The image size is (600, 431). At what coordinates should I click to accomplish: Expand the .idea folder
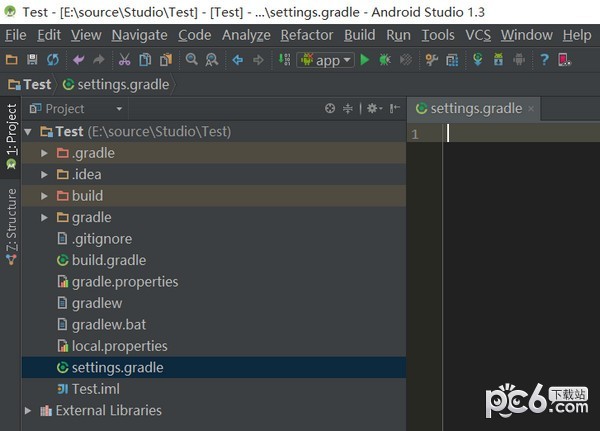(x=44, y=175)
